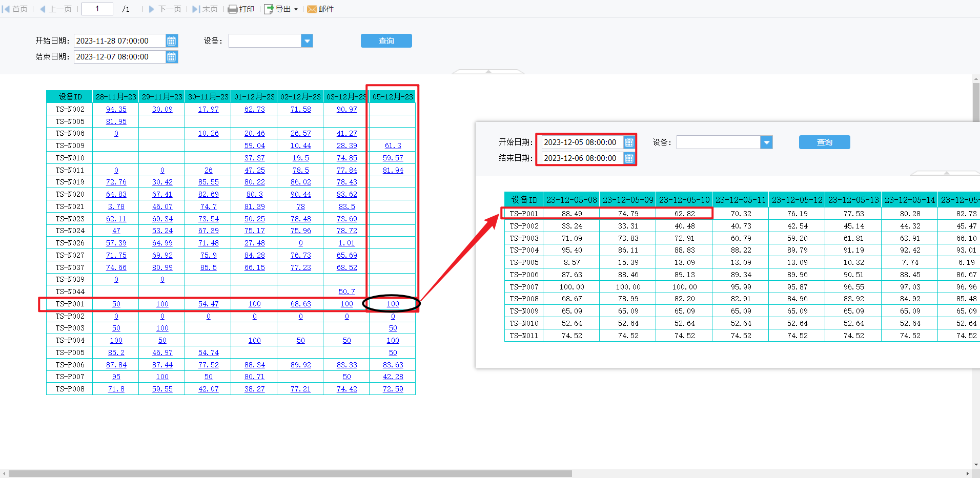Image resolution: width=980 pixels, height=478 pixels.
Task: Collapse the parameter panel using center arrow
Action: click(488, 72)
